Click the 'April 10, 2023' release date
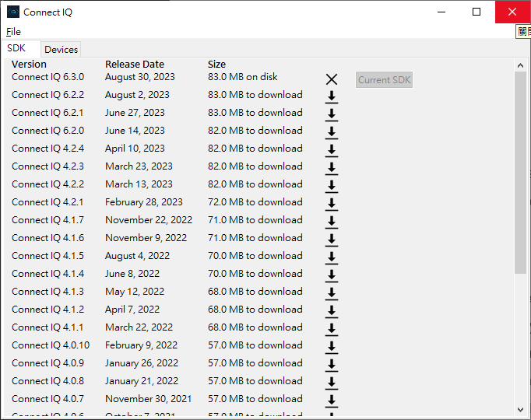The width and height of the screenshot is (531, 420). (135, 149)
